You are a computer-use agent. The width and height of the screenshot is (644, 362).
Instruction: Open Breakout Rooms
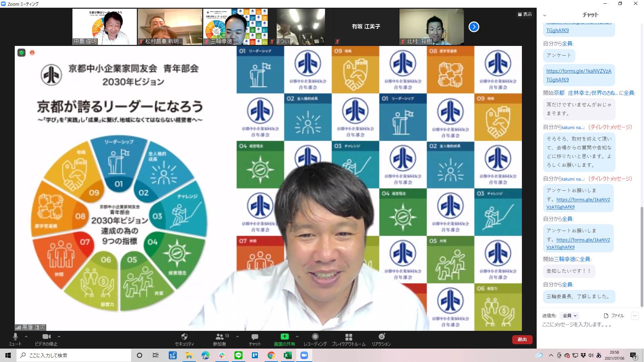point(348,339)
